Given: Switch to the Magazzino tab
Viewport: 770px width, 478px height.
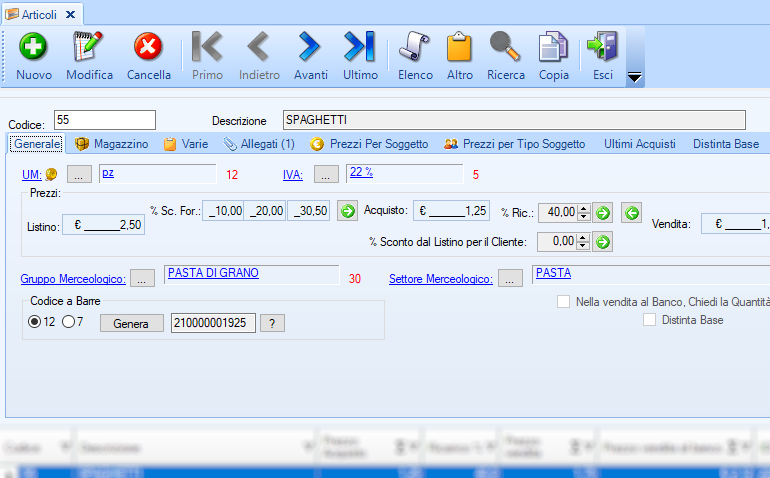Looking at the screenshot, I should pos(112,144).
